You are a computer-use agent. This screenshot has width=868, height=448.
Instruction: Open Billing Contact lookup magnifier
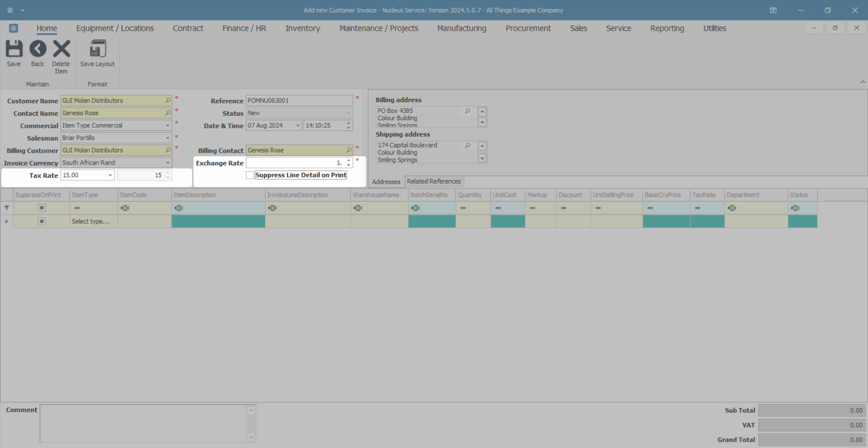[x=349, y=150]
